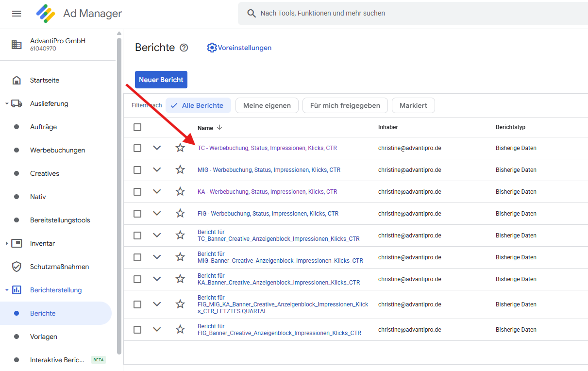Click the search field for tools
The image size is (588, 371).
point(413,14)
